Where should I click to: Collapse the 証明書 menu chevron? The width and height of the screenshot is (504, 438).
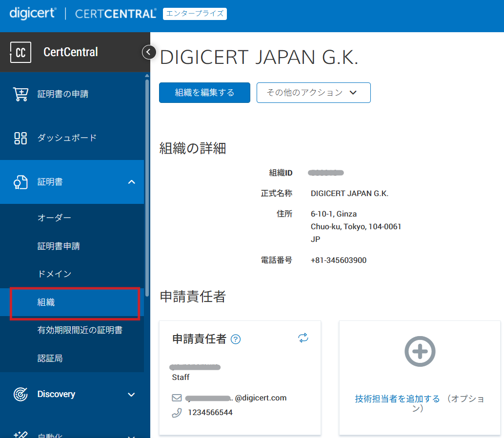pos(131,182)
